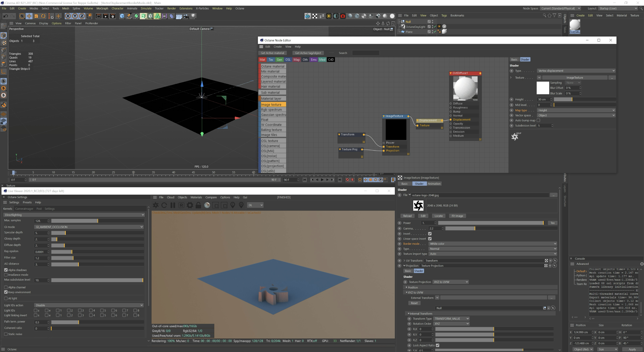This screenshot has height=352, width=644.
Task: Click the Live Viewer lock resolution icon
Action: pyautogui.click(x=198, y=205)
